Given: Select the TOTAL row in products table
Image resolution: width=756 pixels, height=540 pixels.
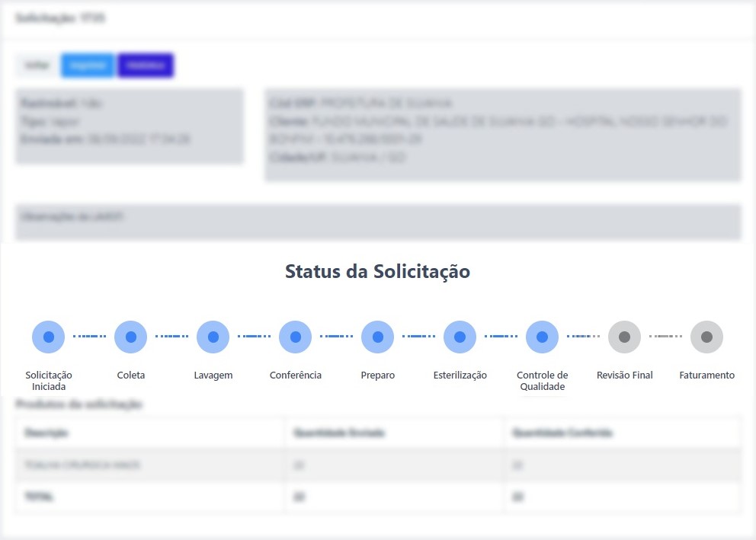Looking at the screenshot, I should pyautogui.click(x=378, y=497).
